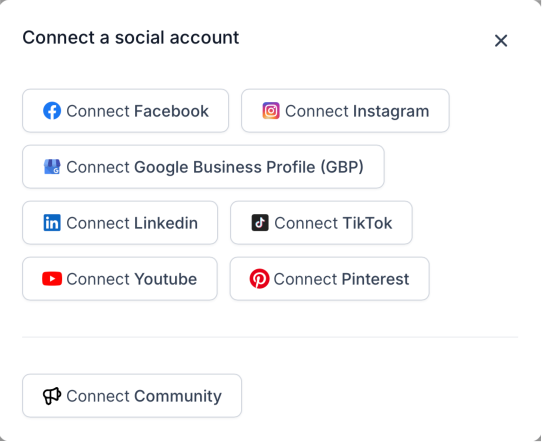Choose the 'Connect Community' button label

(x=144, y=396)
